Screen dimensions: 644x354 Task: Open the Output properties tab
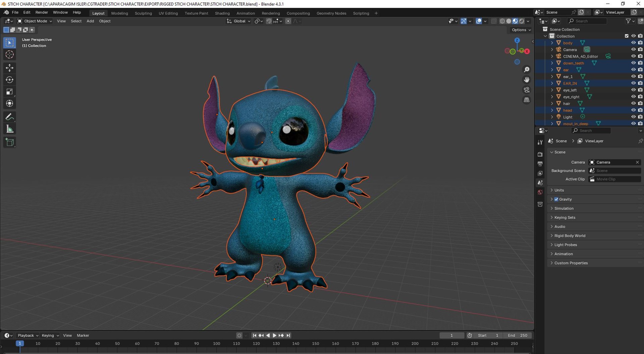540,164
